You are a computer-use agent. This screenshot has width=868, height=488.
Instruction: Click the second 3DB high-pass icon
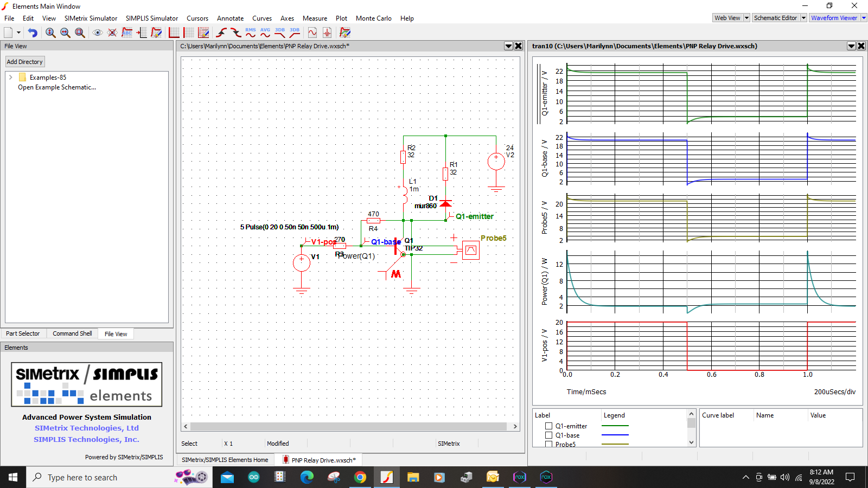pos(295,33)
